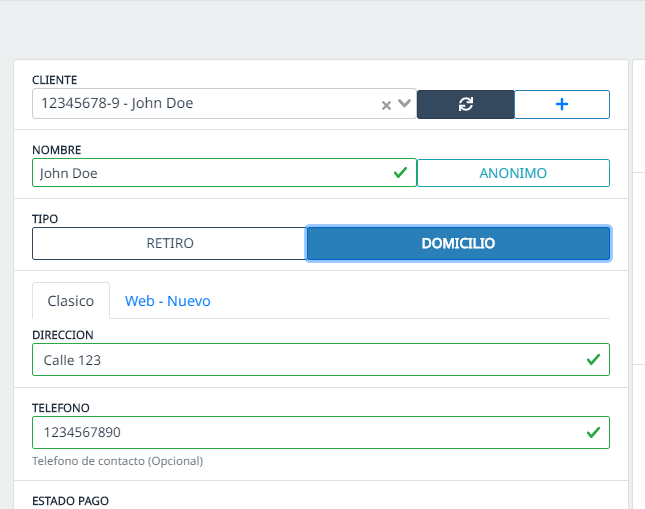Clear the selected client with the x icon
This screenshot has height=509, width=645.
386,104
